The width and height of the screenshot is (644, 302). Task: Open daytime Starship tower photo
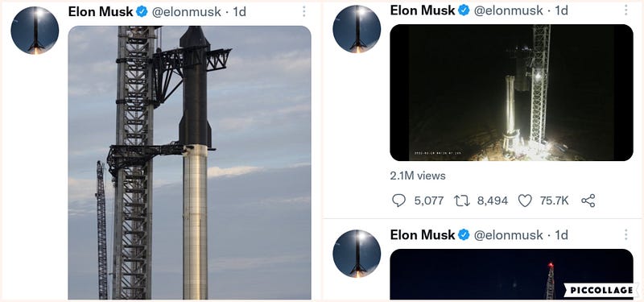coord(189,163)
